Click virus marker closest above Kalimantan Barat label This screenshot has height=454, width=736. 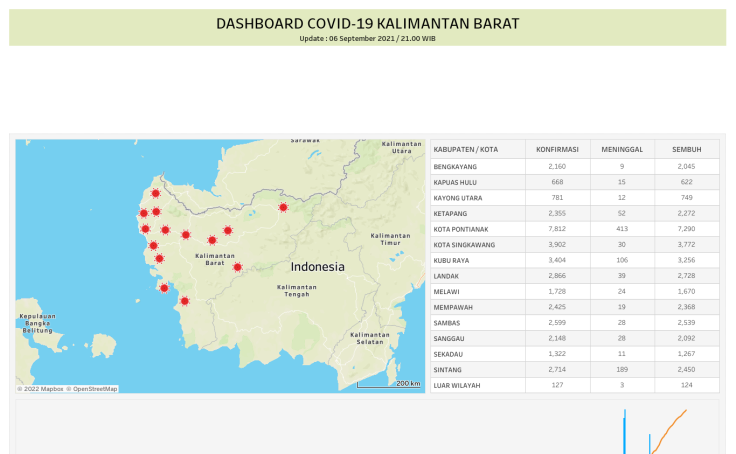212,240
